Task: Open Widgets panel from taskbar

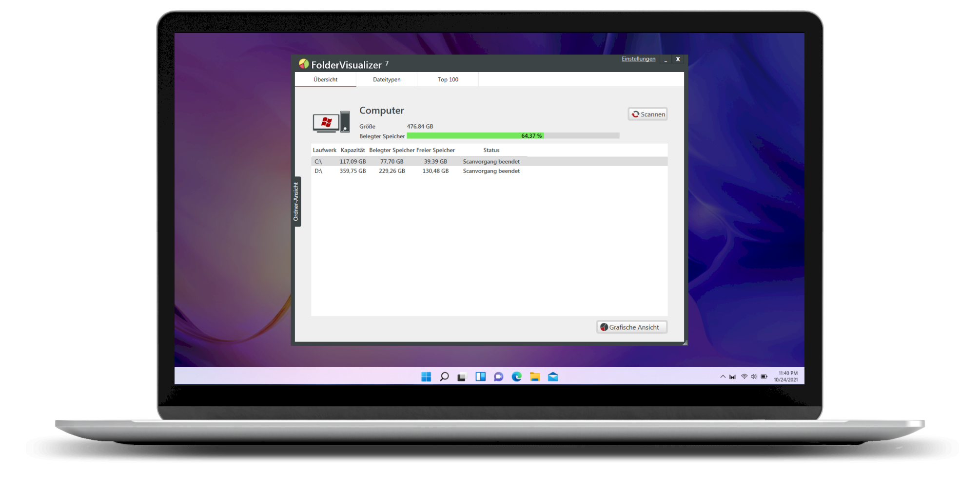Action: [x=480, y=377]
